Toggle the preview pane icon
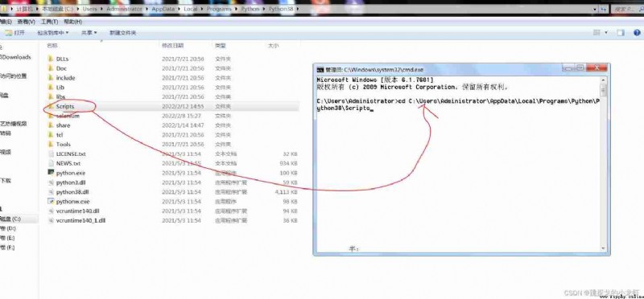The height and width of the screenshot is (299, 644). pyautogui.click(x=621, y=32)
